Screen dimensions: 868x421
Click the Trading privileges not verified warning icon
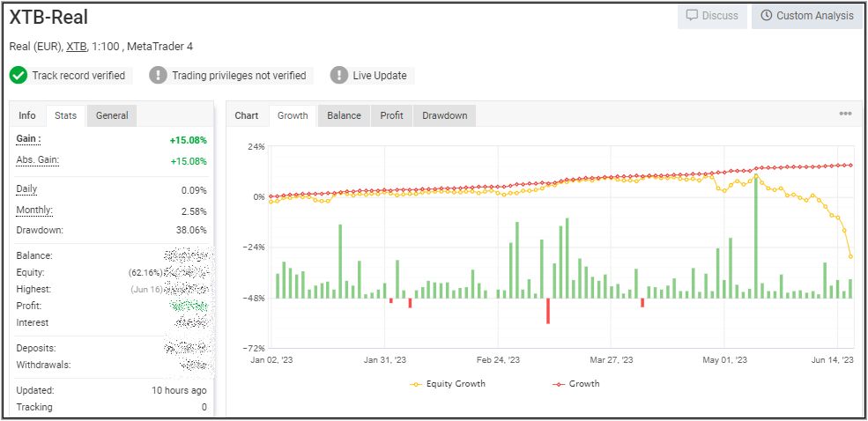point(159,76)
